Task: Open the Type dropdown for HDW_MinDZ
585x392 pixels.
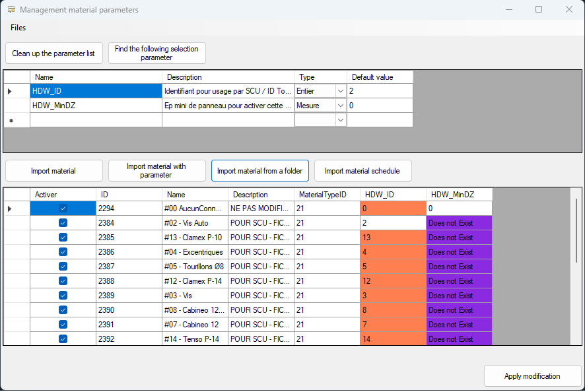Action: click(340, 106)
